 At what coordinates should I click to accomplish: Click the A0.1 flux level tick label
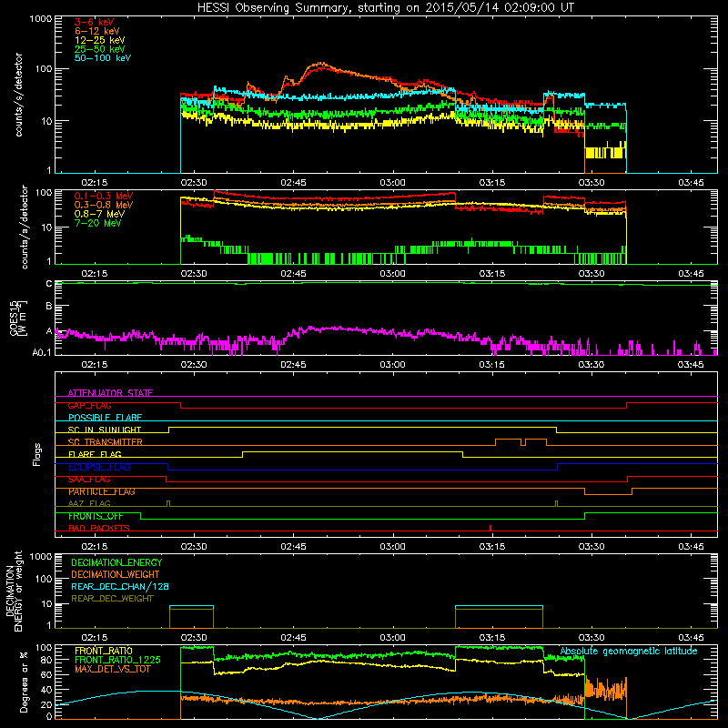(42, 352)
